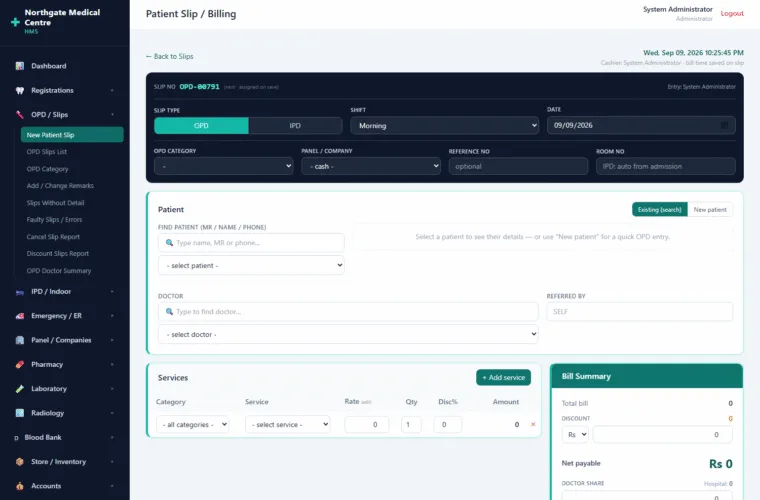Click the Radiology icon in sidebar
The height and width of the screenshot is (500, 760).
pos(19,413)
